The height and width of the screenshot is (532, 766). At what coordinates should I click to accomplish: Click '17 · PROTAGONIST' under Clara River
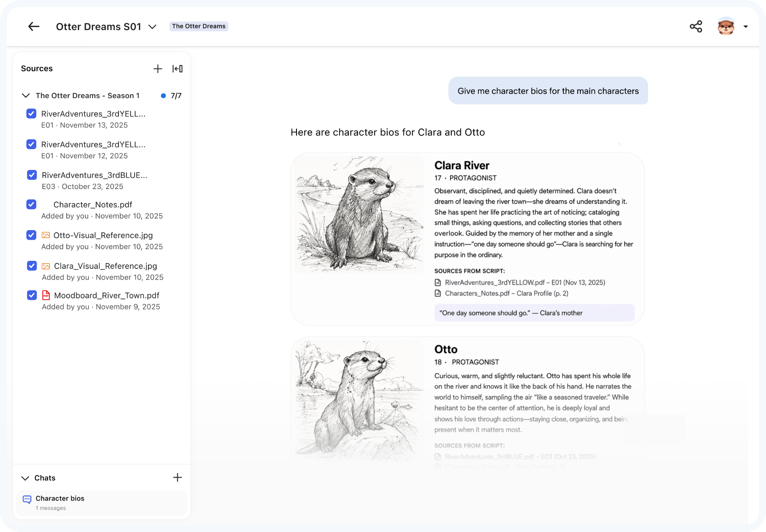tap(465, 178)
